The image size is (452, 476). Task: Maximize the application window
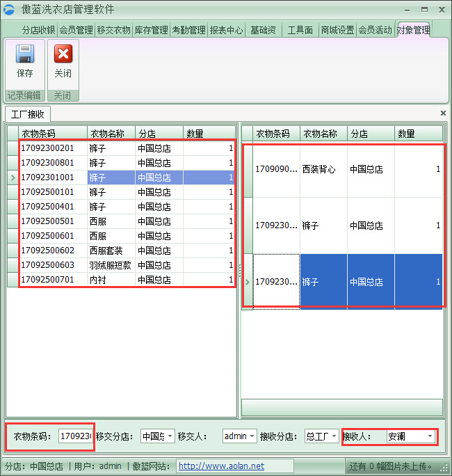(x=424, y=10)
